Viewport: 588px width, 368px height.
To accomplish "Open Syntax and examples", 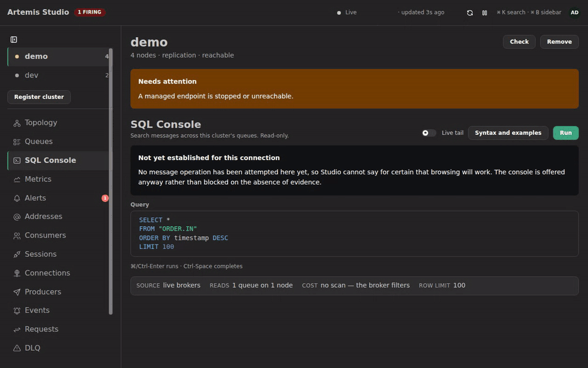I will (508, 133).
